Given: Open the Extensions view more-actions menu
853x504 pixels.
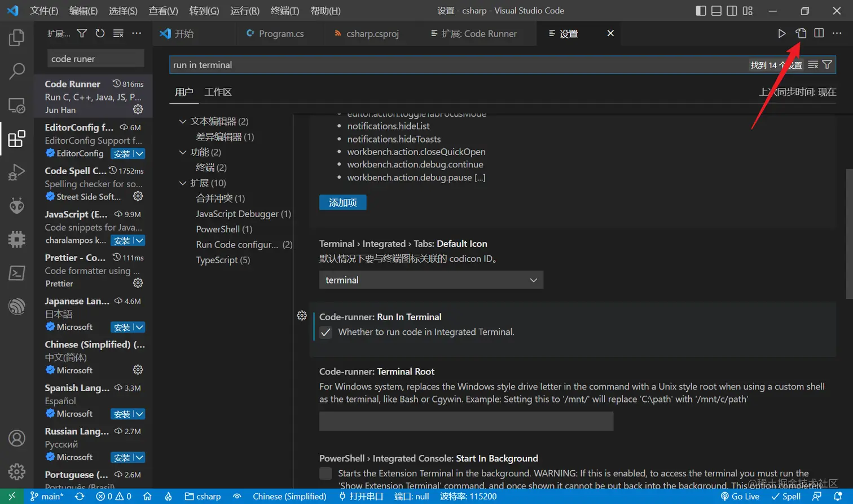Looking at the screenshot, I should point(137,34).
